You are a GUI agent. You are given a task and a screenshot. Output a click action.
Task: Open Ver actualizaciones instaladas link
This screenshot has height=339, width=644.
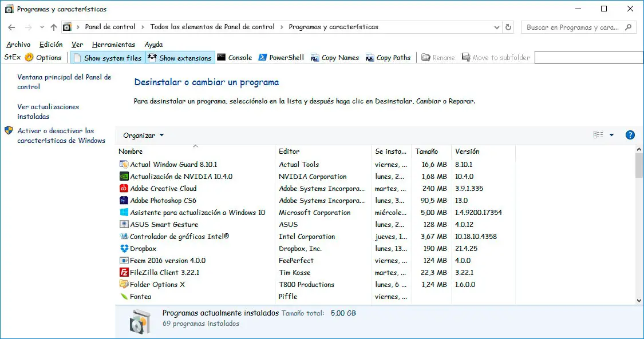(48, 111)
